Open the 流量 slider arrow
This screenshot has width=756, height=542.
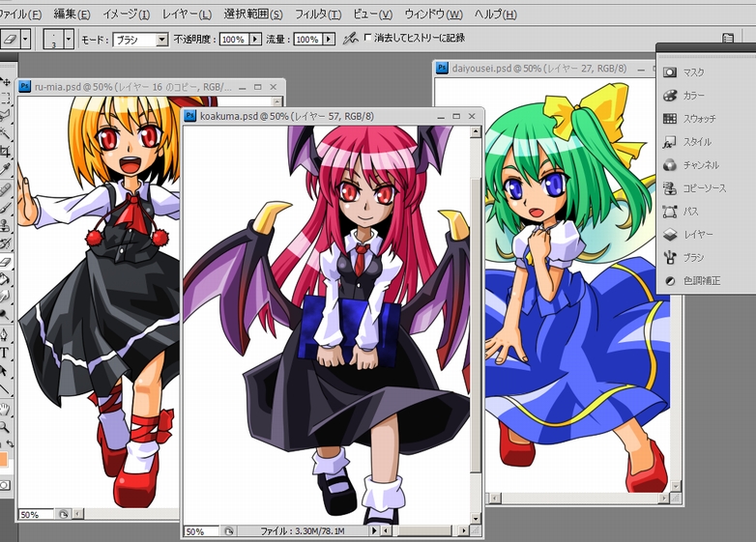point(329,39)
